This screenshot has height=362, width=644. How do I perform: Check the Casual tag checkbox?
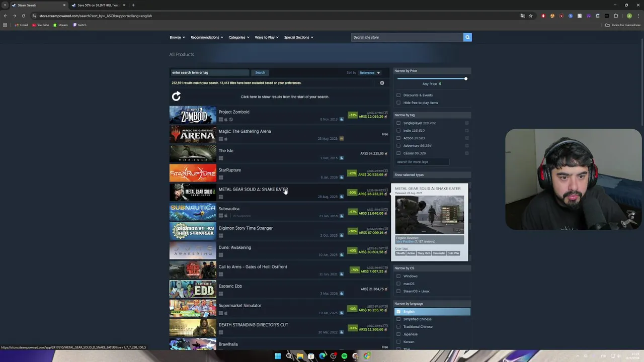click(x=398, y=153)
